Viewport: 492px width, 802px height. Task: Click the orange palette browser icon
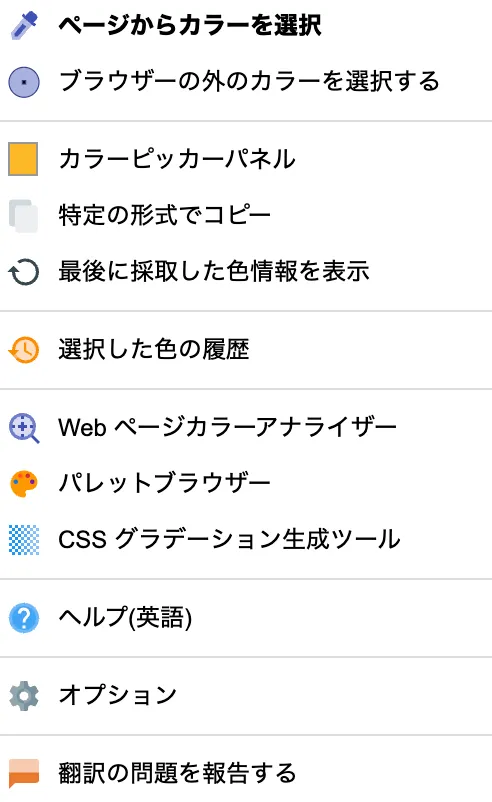tap(24, 483)
